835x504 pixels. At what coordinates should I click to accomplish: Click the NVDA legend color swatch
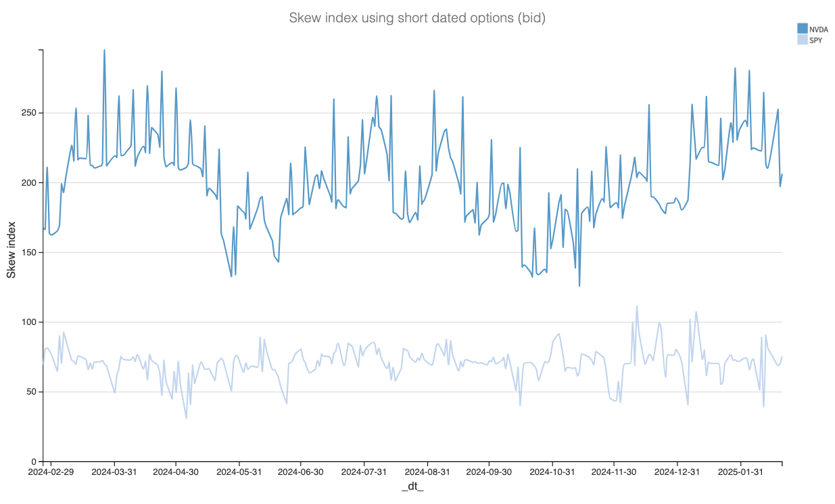(x=803, y=28)
